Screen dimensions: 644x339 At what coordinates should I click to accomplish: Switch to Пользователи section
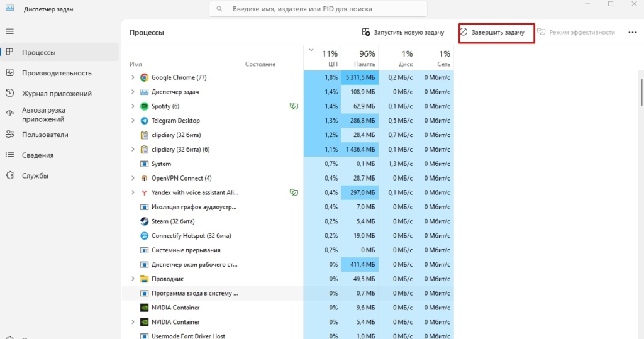coord(60,135)
